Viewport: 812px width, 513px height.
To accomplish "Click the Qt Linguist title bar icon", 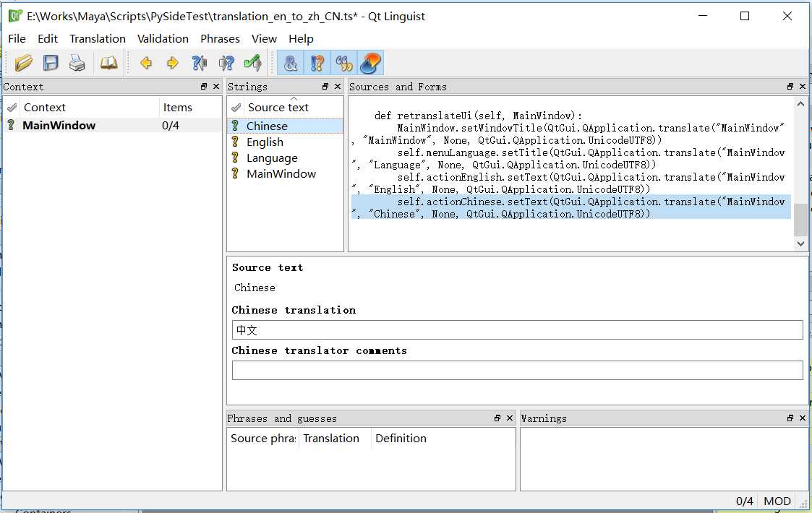I will [15, 15].
